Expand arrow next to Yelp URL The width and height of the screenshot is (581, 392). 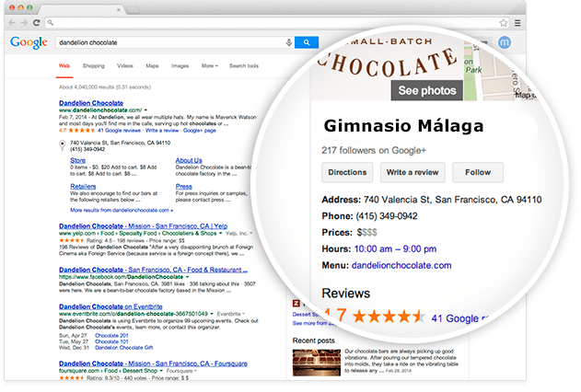220,234
